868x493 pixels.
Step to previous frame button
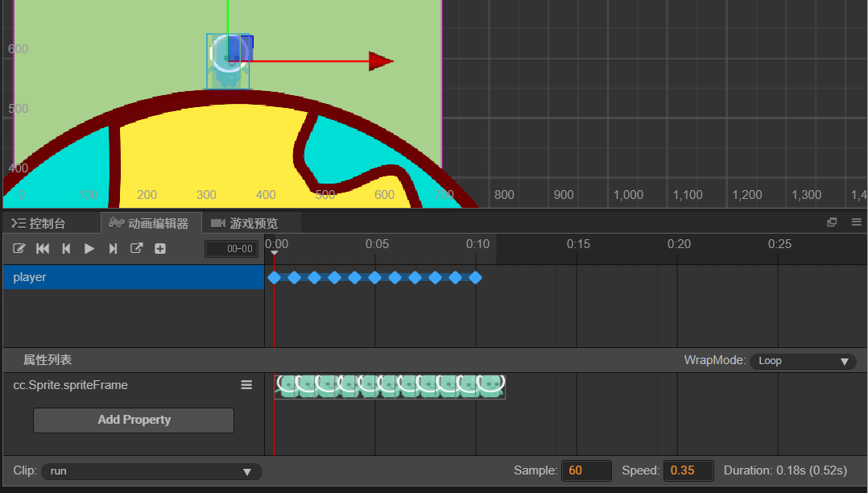click(66, 249)
